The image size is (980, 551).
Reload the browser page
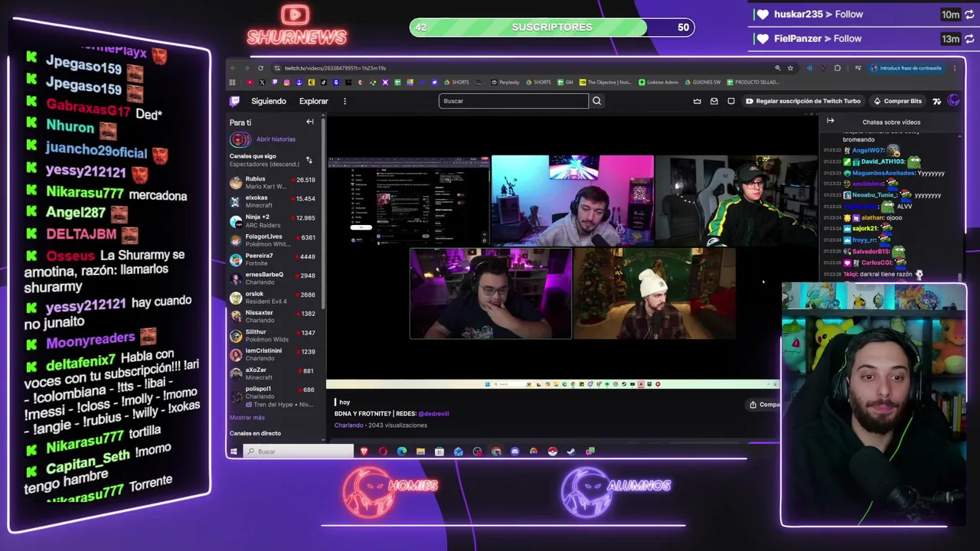[x=260, y=68]
